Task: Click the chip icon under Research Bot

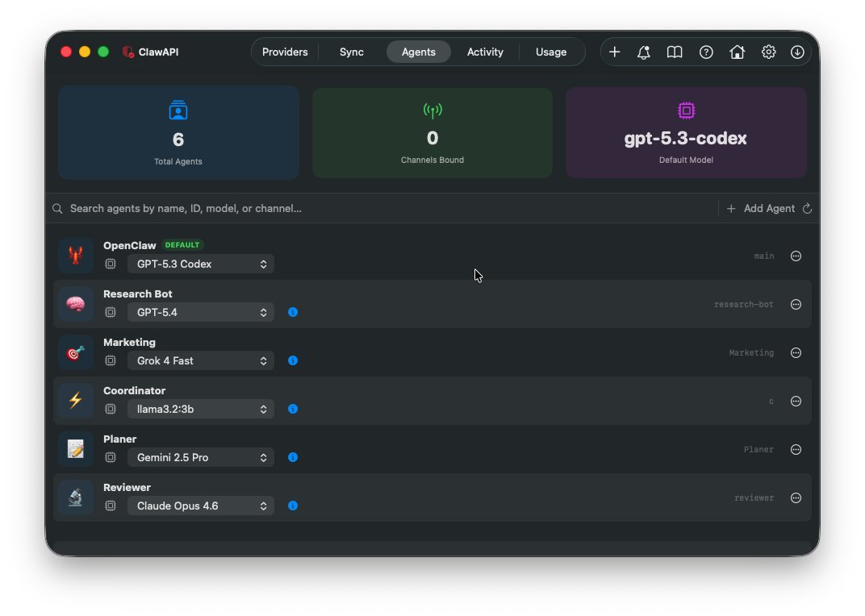Action: [x=111, y=312]
